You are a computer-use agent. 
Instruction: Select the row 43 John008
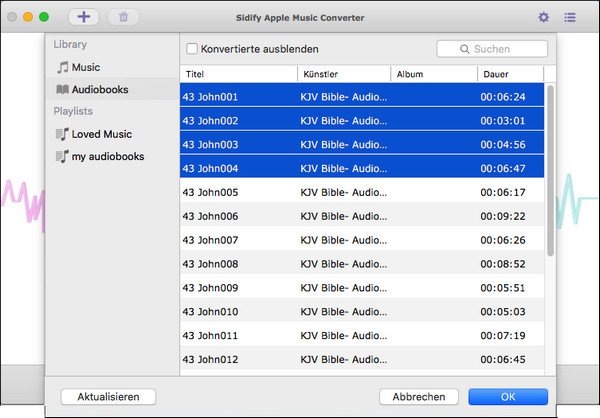coord(362,264)
